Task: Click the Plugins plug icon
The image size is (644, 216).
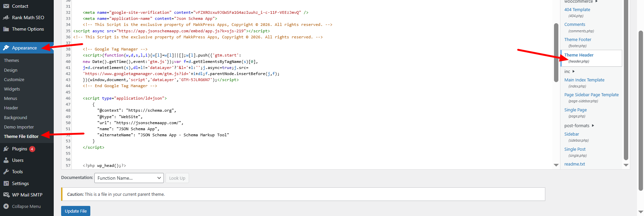Action: 6,149
